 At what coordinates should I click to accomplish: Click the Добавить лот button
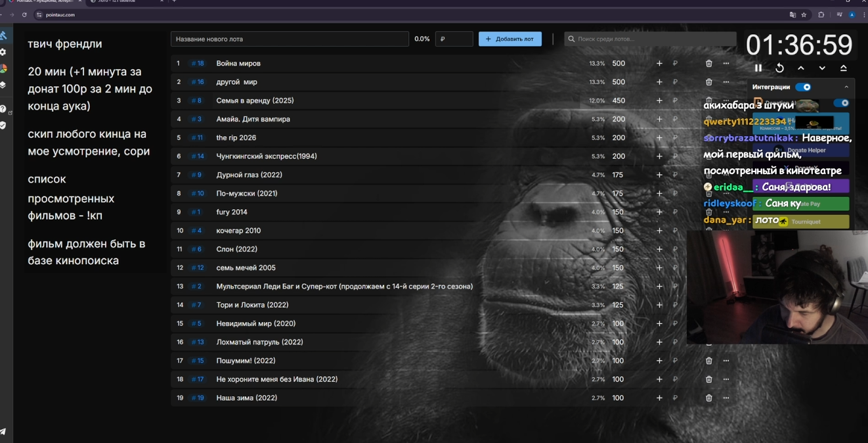tap(510, 39)
